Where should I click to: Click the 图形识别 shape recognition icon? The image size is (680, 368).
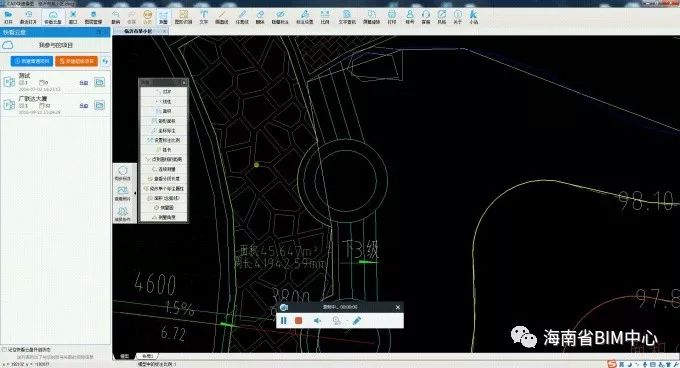(183, 17)
